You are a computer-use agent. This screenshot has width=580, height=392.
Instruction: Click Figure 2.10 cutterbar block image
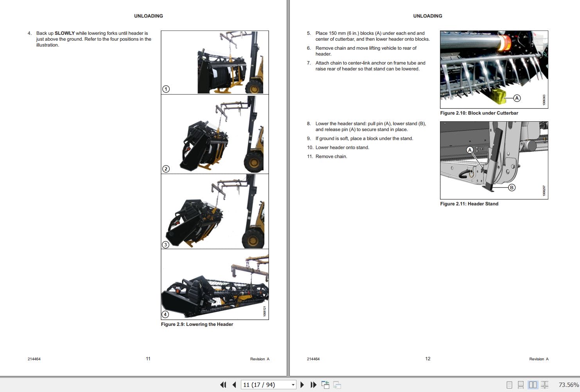tap(494, 70)
